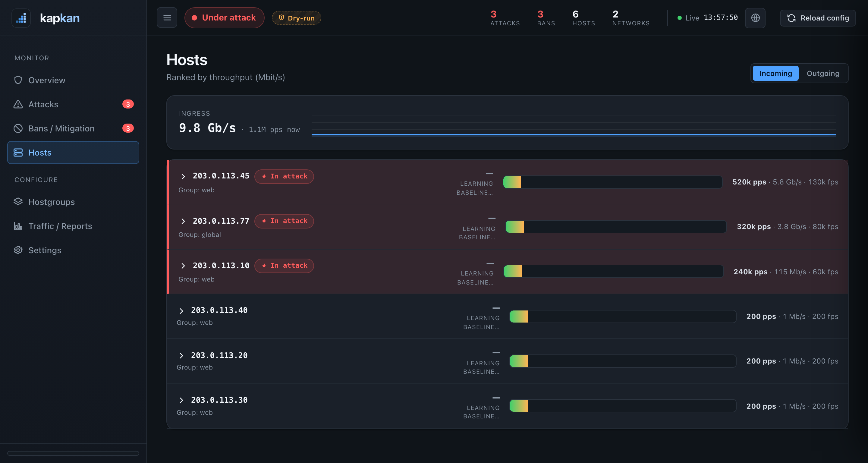The height and width of the screenshot is (463, 868).
Task: Click the 3 BANS header counter
Action: coord(546,18)
